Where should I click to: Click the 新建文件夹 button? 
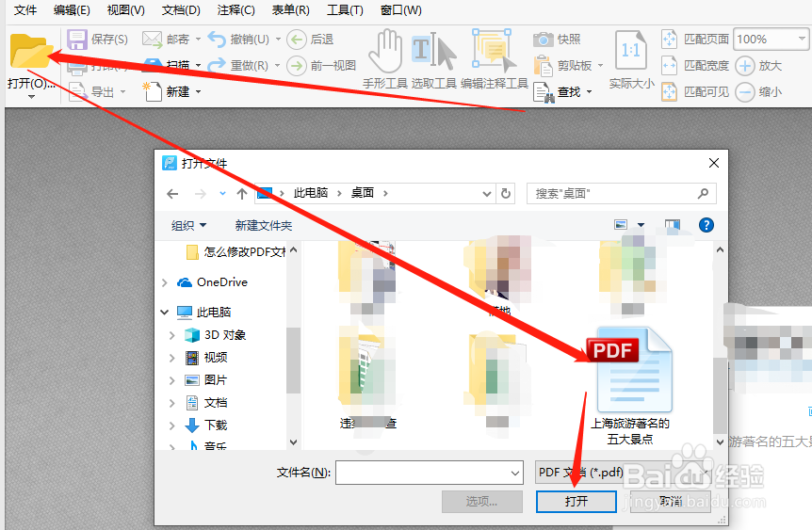click(x=264, y=226)
